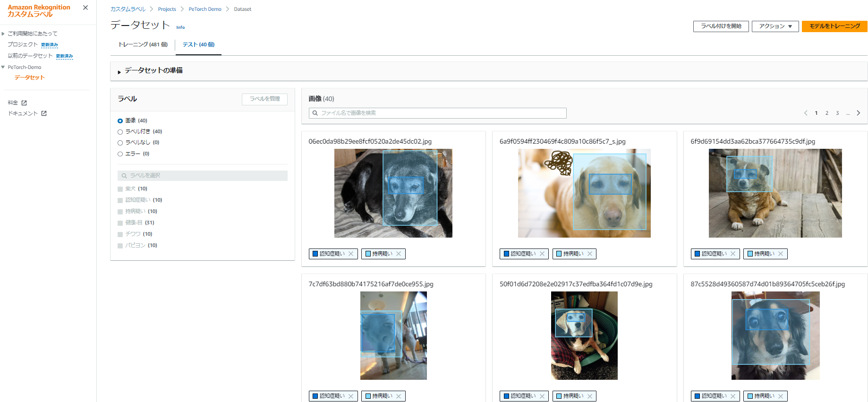Collapse the PeTorch-Demo tree item
Image resolution: width=868 pixels, height=402 pixels.
(x=3, y=67)
